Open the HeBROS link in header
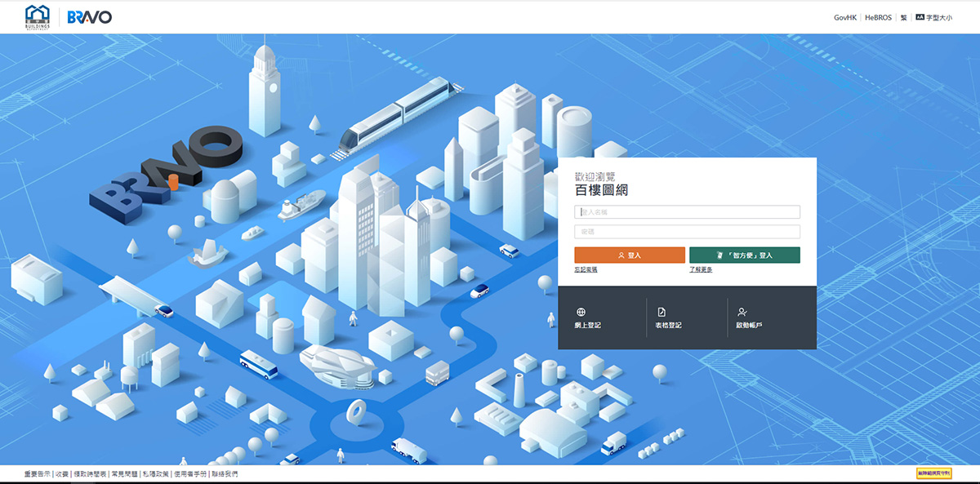980x484 pixels. coord(879,17)
